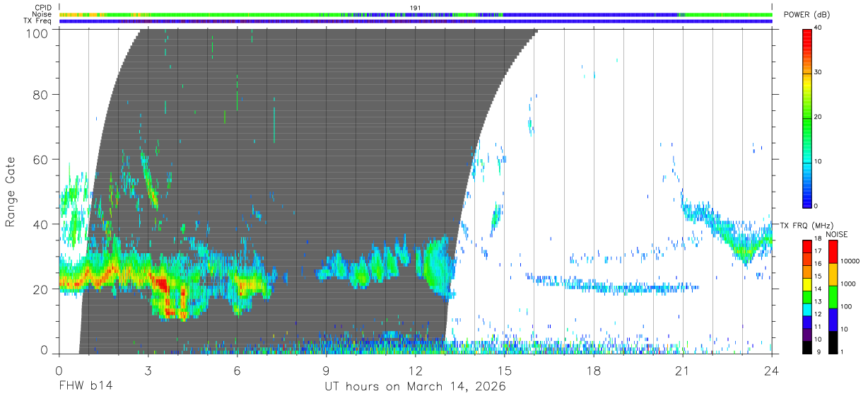Click the TX Freq time-series strip above the plot
Image resolution: width=868 pixels, height=401 pixels.
pos(416,21)
